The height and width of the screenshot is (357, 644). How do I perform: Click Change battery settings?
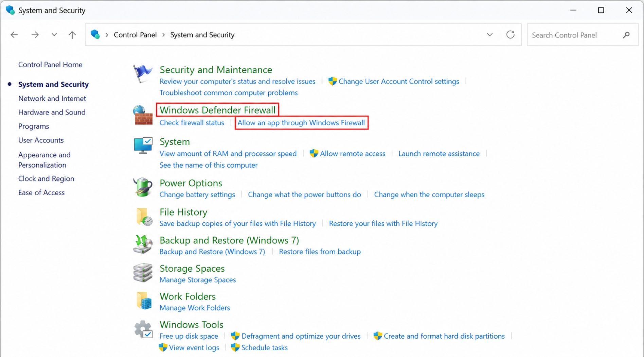click(x=197, y=194)
